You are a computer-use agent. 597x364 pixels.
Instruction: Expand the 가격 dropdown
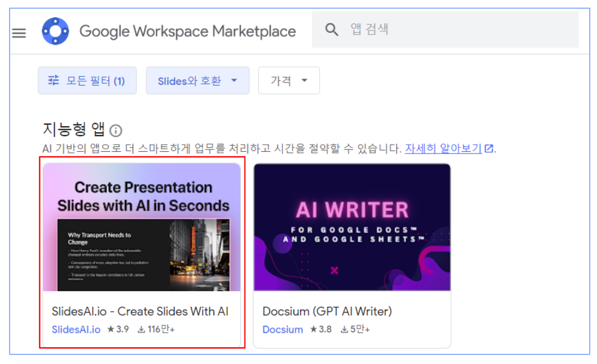[x=289, y=81]
